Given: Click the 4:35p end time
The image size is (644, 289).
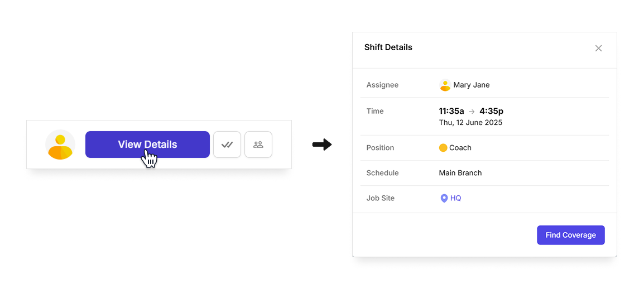Looking at the screenshot, I should pos(491,111).
